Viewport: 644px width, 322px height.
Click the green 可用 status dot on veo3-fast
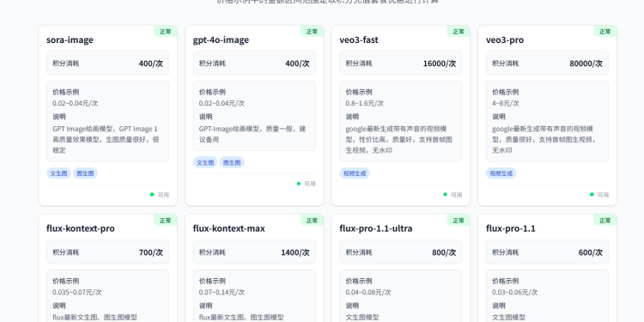point(445,194)
